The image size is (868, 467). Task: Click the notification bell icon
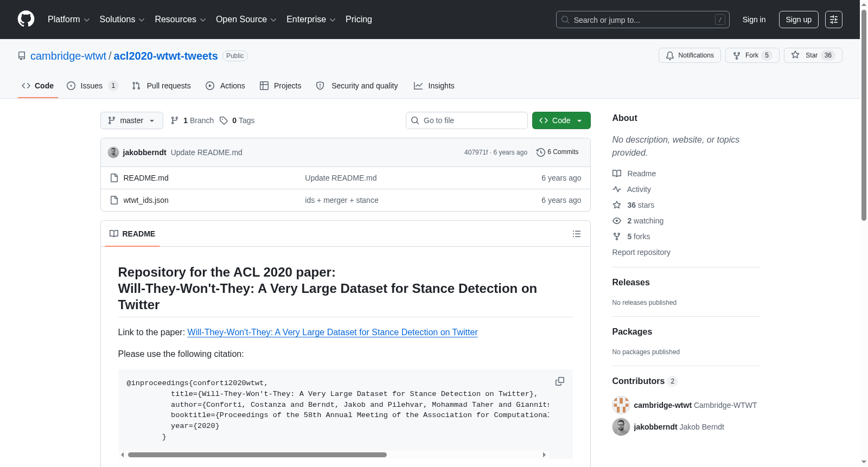tap(670, 55)
